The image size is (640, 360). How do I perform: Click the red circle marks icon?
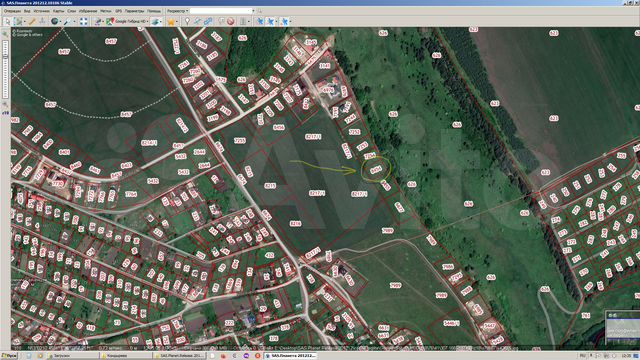pyautogui.click(x=231, y=21)
